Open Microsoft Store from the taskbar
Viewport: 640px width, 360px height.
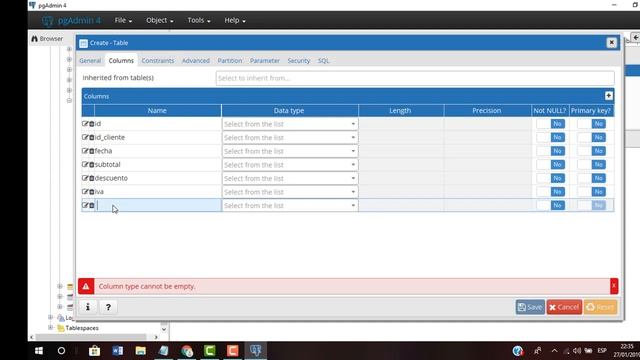pyautogui.click(x=94, y=351)
